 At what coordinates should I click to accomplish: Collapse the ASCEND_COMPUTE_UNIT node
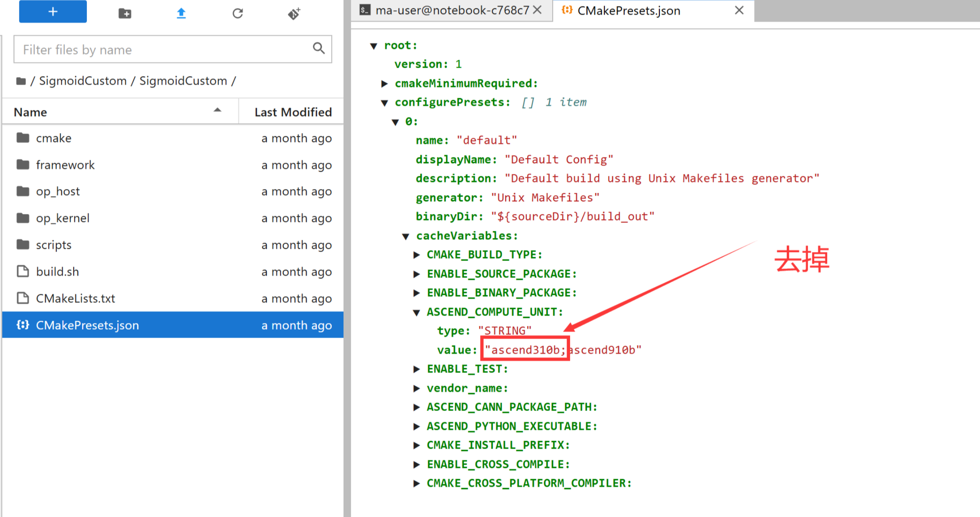416,312
